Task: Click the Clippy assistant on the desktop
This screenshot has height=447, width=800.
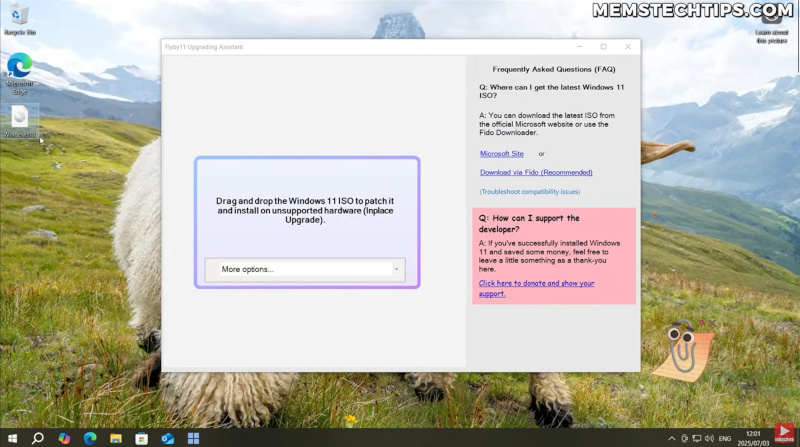Action: click(683, 351)
